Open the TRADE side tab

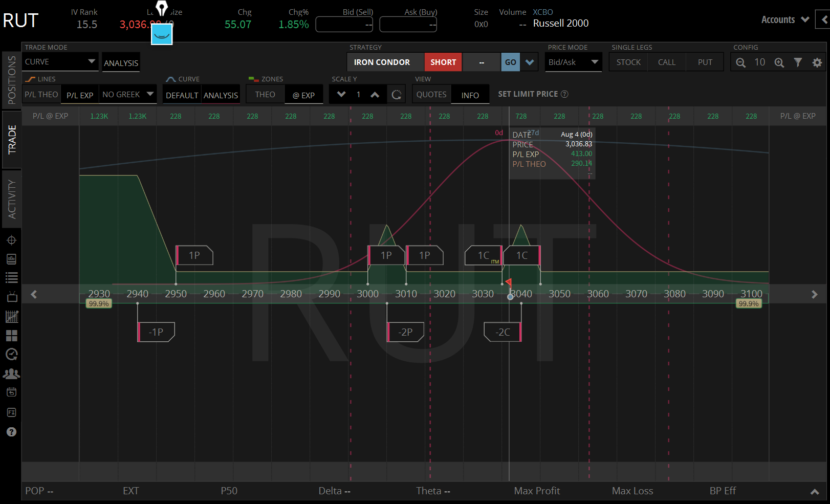pos(12,140)
